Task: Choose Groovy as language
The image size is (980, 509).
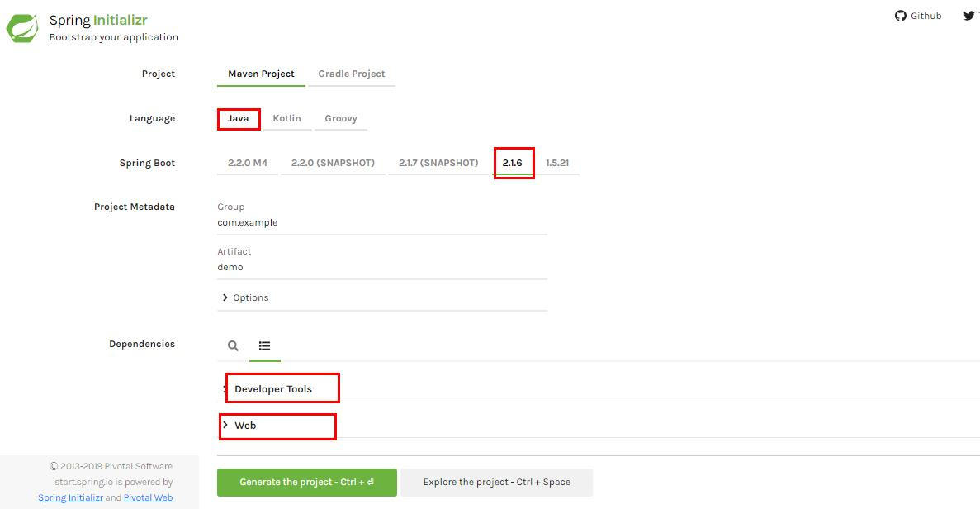Action: [341, 118]
